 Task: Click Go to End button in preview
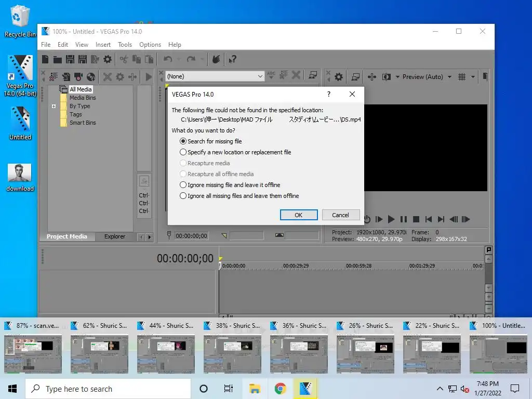tap(441, 219)
